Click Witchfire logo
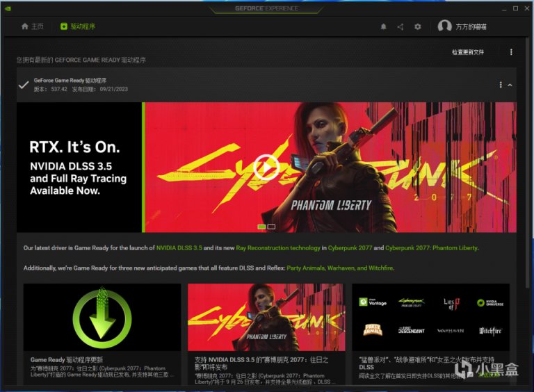Screen dimensions: 534x392 [x=490, y=330]
